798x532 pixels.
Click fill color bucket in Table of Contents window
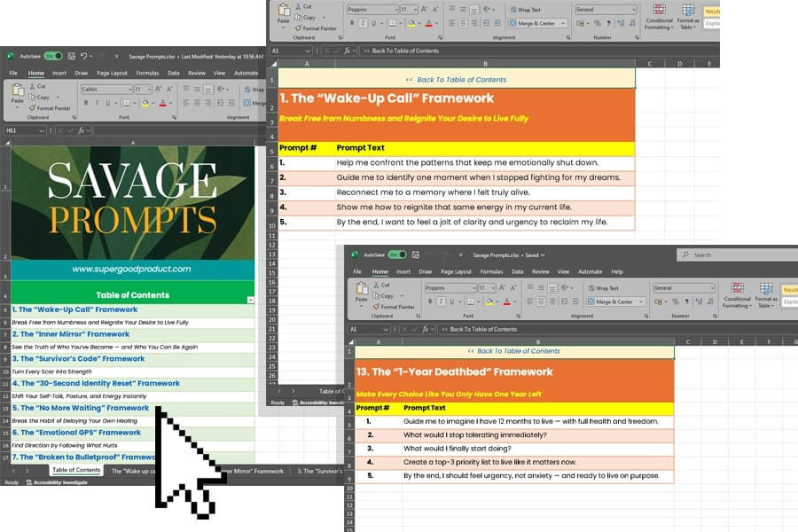pos(145,103)
